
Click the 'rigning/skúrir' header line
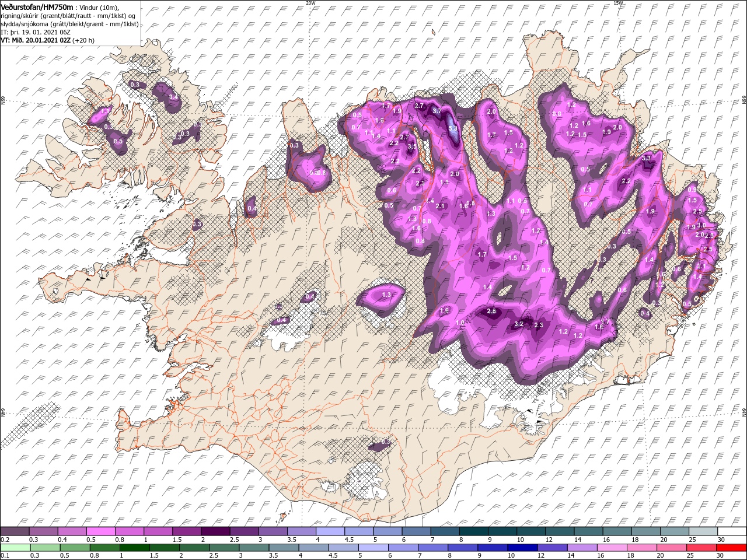[x=68, y=16]
